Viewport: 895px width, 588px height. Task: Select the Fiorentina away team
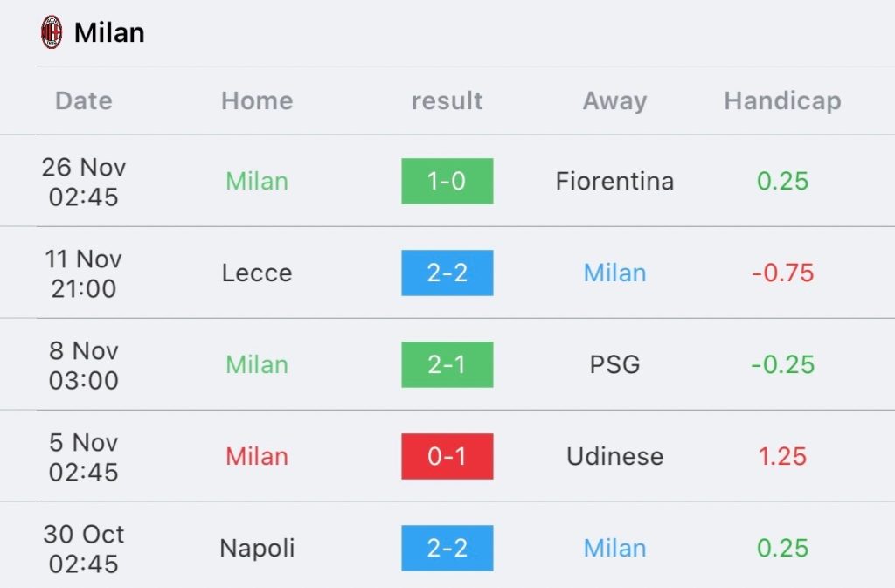point(614,182)
